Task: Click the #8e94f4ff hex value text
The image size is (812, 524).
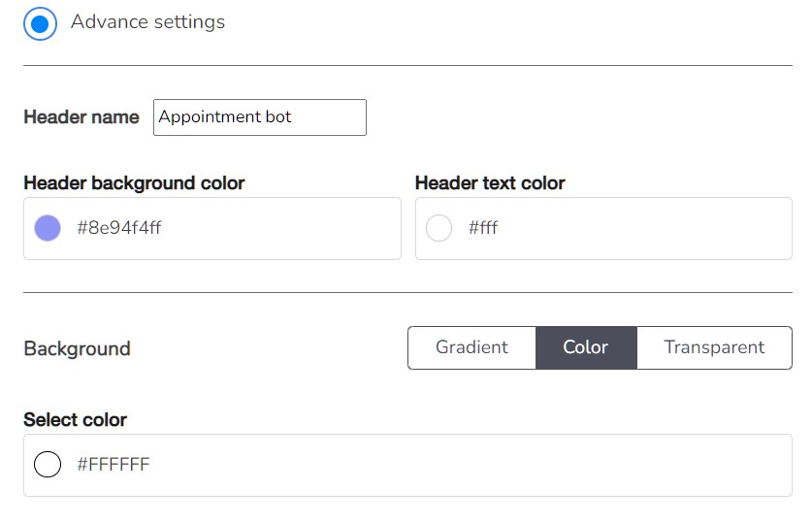Action: coord(118,228)
